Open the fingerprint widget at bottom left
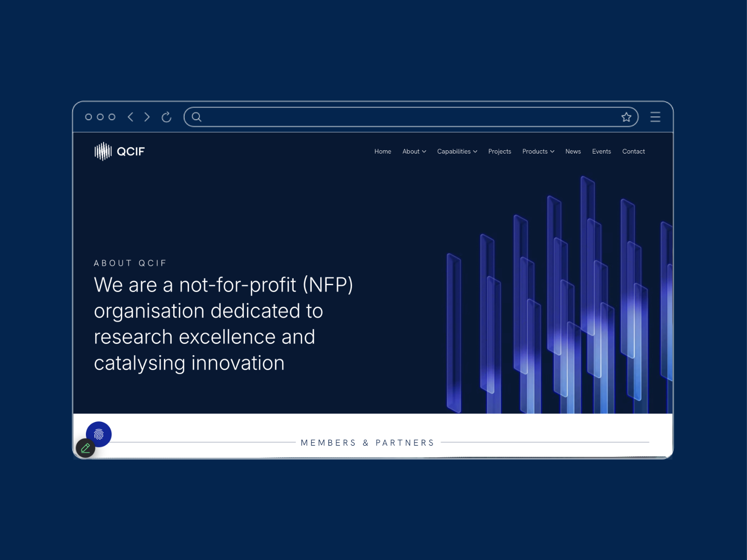The image size is (747, 560). [x=98, y=434]
